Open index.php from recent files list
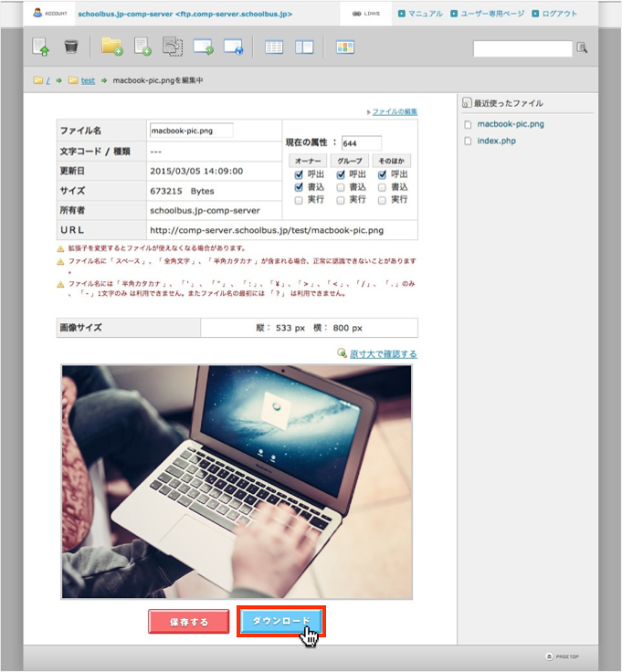The height and width of the screenshot is (672, 622). [x=496, y=141]
